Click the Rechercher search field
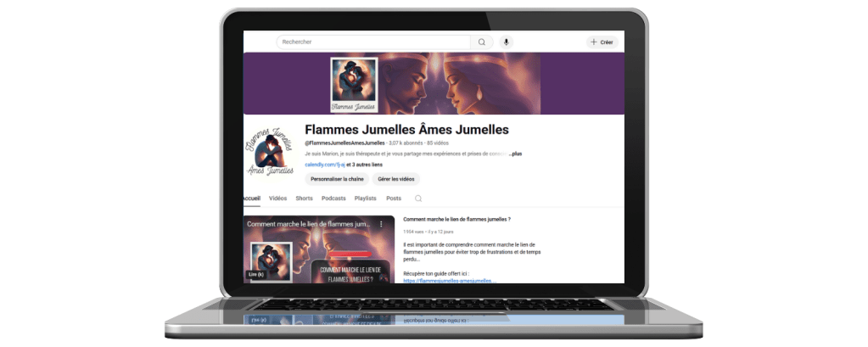868x347 pixels. coord(373,42)
